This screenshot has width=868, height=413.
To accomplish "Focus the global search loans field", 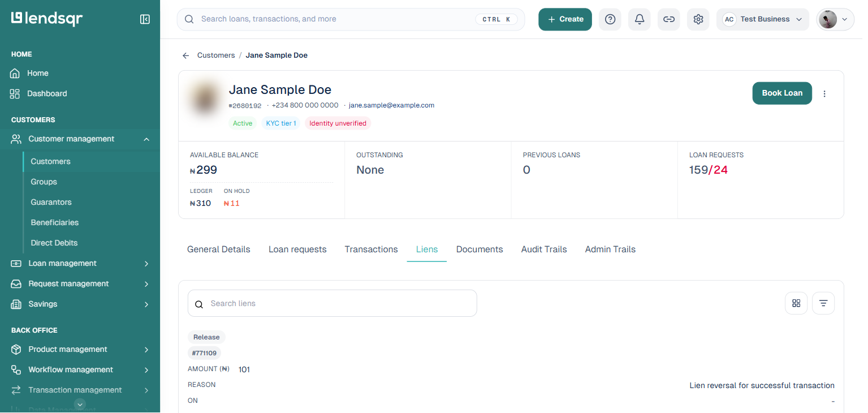I will (351, 19).
